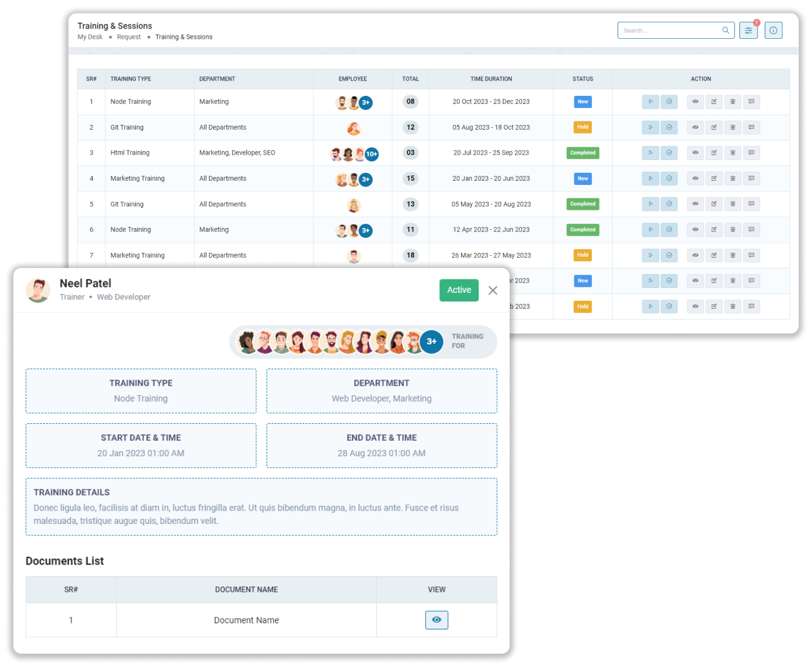Click the info icon button in header

coord(773,30)
